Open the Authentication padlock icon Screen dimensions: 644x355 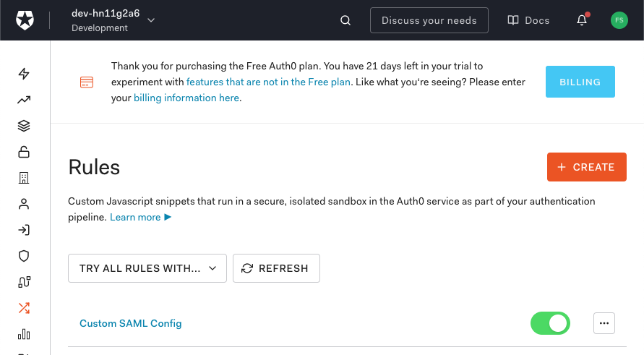click(24, 152)
